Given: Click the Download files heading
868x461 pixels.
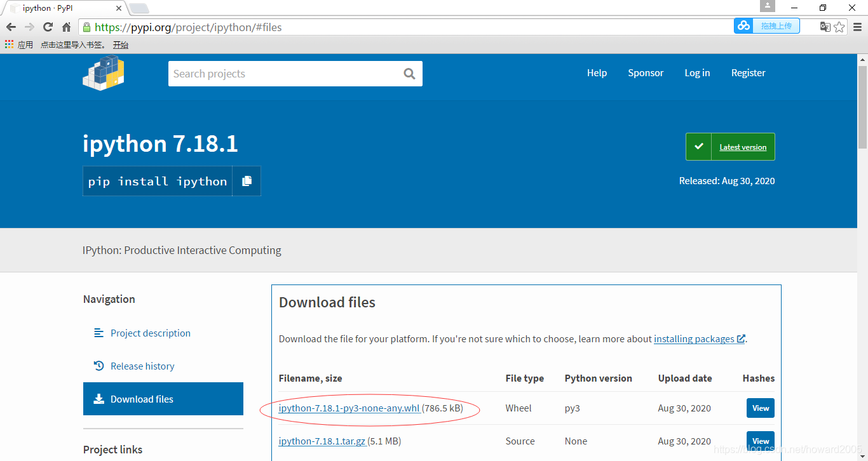Looking at the screenshot, I should pyautogui.click(x=327, y=302).
